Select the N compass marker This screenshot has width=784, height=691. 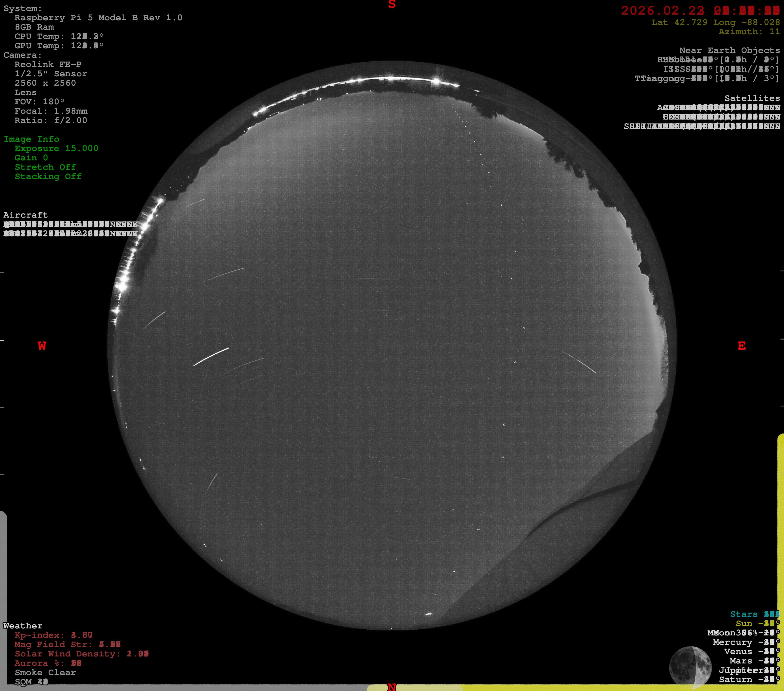pyautogui.click(x=392, y=686)
